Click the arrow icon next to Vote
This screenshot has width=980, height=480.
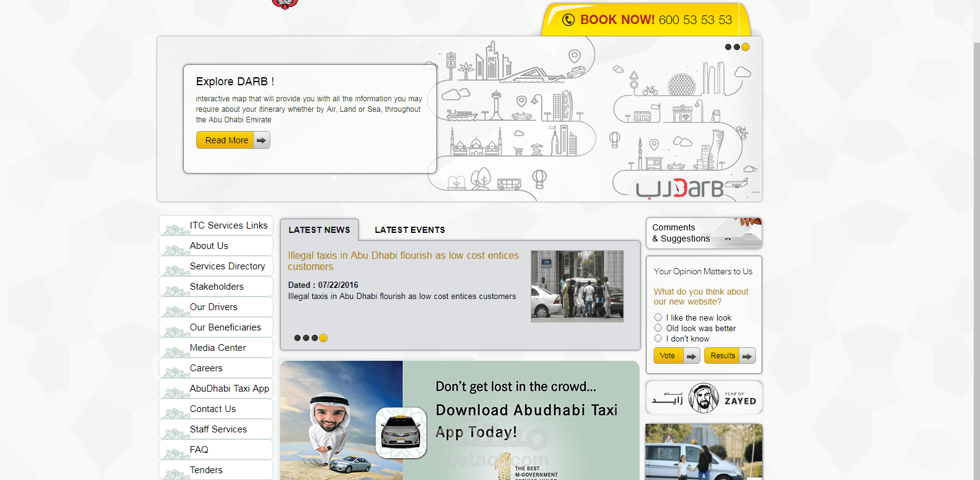[691, 356]
